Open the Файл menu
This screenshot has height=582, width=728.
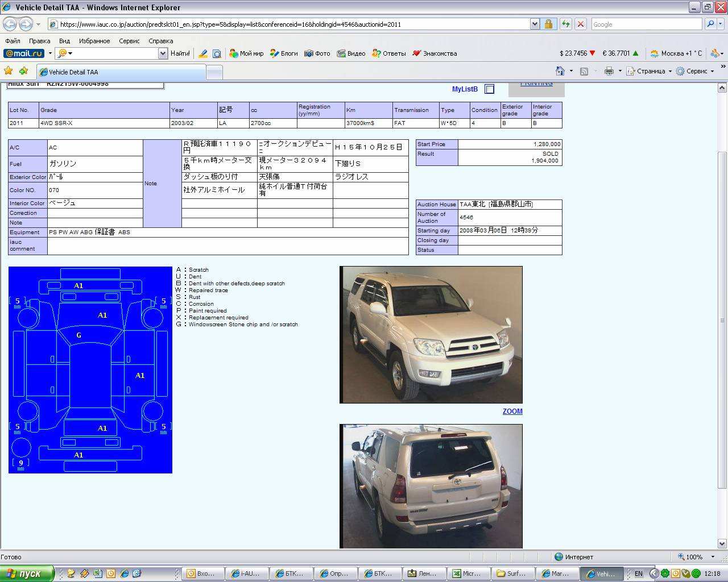[x=13, y=41]
